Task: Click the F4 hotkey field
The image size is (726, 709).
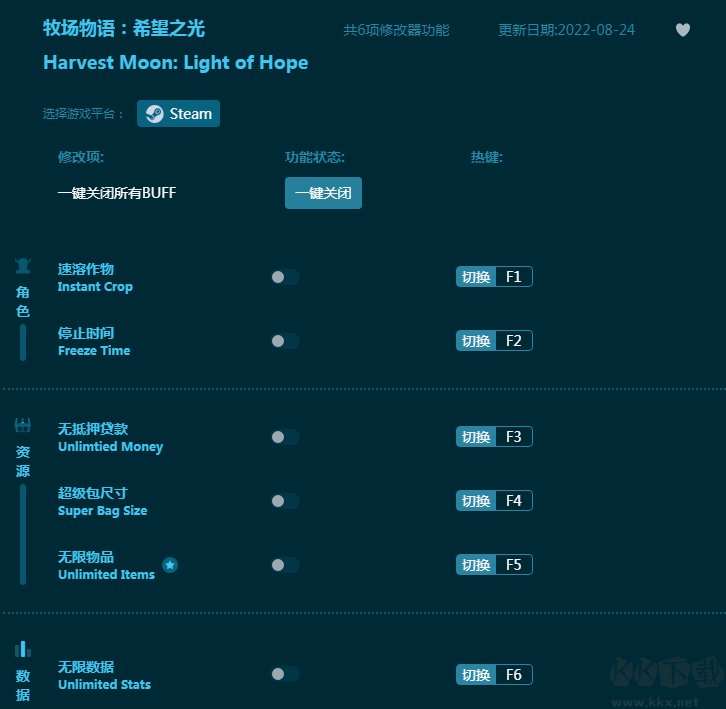Action: 514,501
